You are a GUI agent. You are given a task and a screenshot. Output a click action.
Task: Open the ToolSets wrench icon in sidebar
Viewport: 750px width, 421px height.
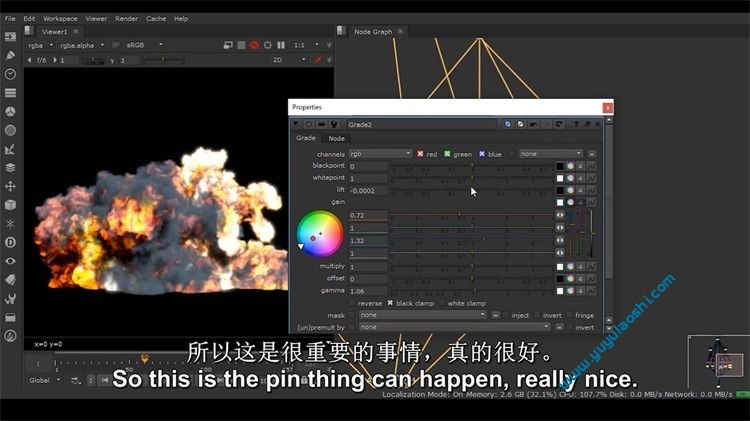[x=10, y=299]
